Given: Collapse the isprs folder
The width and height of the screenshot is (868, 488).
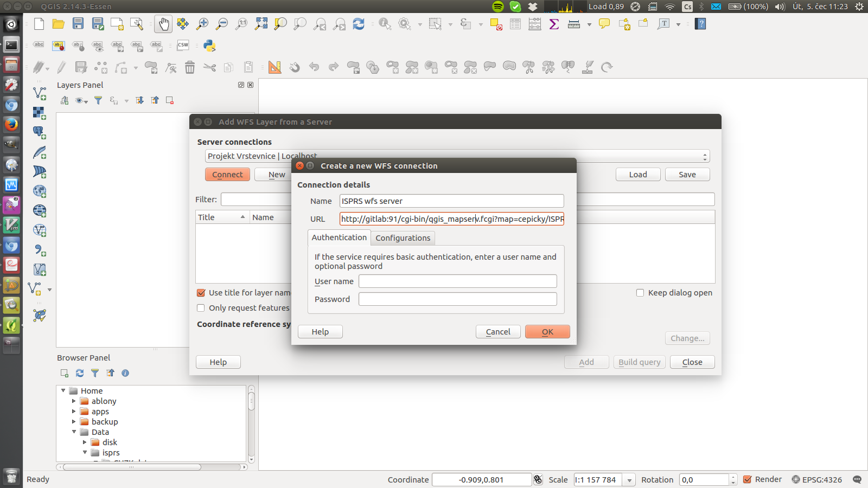Looking at the screenshot, I should (85, 453).
